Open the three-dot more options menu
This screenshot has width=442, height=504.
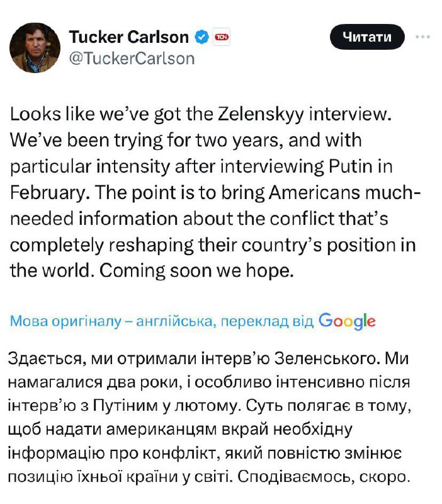click(x=422, y=37)
